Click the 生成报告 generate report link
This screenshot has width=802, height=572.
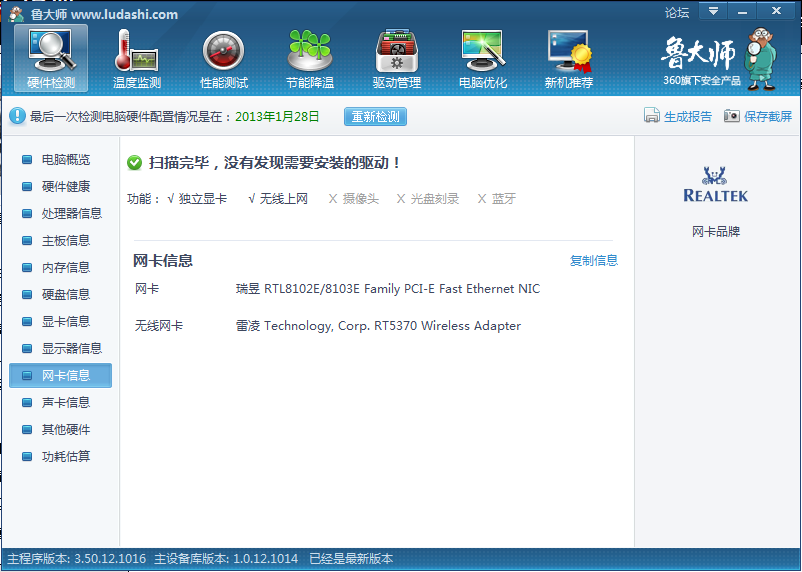687,117
